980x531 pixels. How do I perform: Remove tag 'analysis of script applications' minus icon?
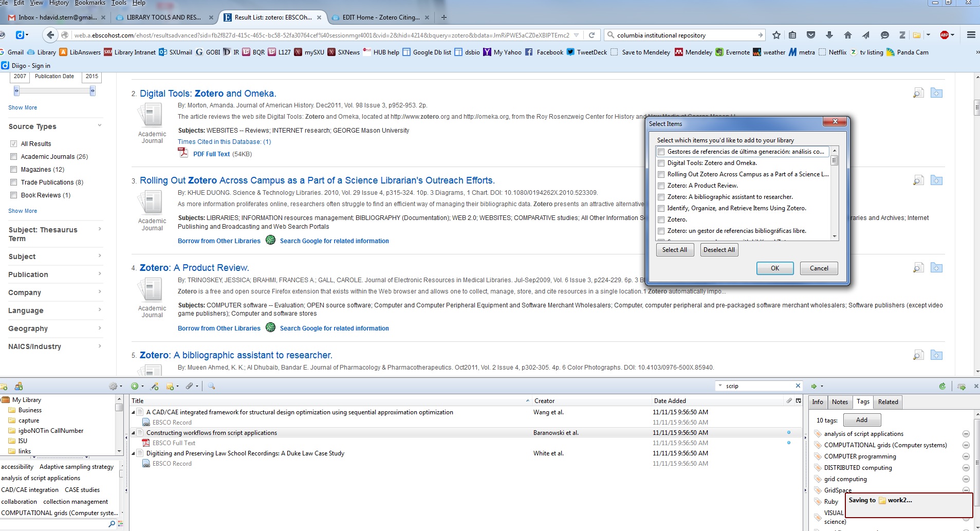click(x=966, y=434)
